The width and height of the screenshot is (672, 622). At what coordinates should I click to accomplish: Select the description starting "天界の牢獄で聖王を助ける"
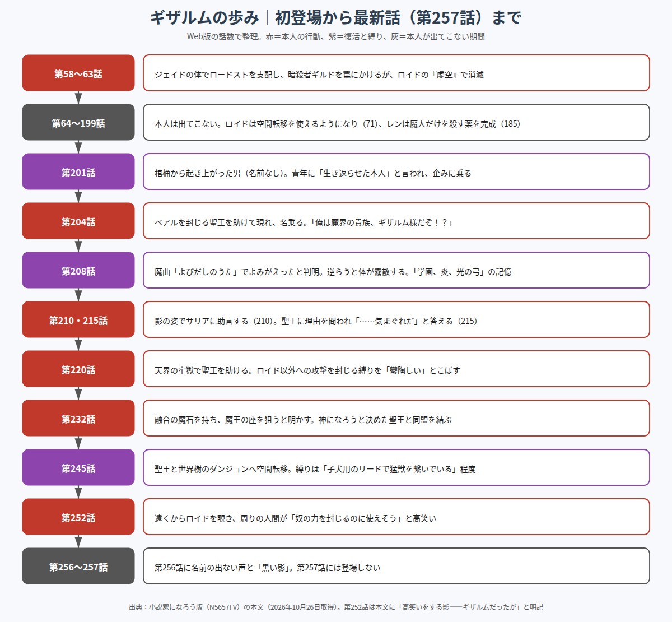(396, 369)
